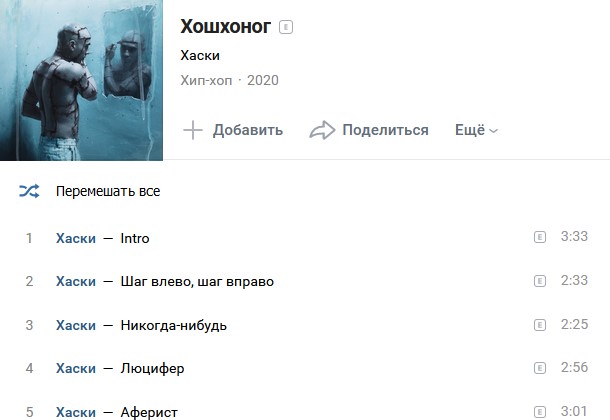The width and height of the screenshot is (610, 420).
Task: Open Хаски artist link on track 1
Action: tap(76, 238)
